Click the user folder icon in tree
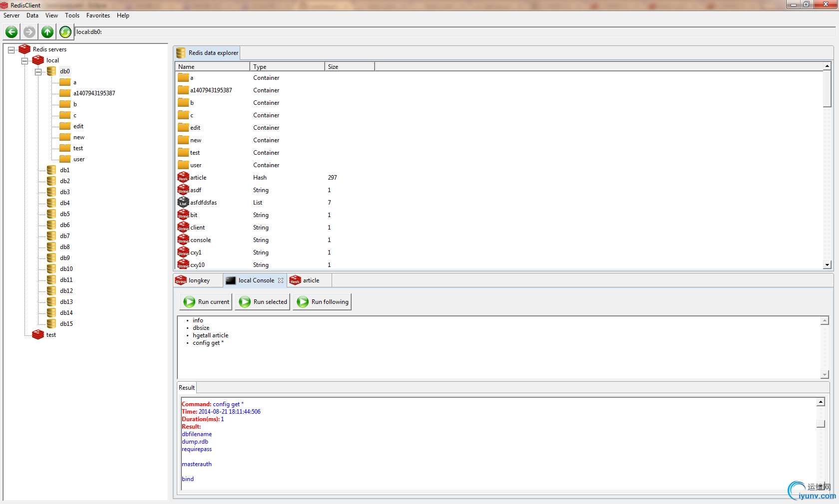The image size is (839, 504). pyautogui.click(x=65, y=159)
